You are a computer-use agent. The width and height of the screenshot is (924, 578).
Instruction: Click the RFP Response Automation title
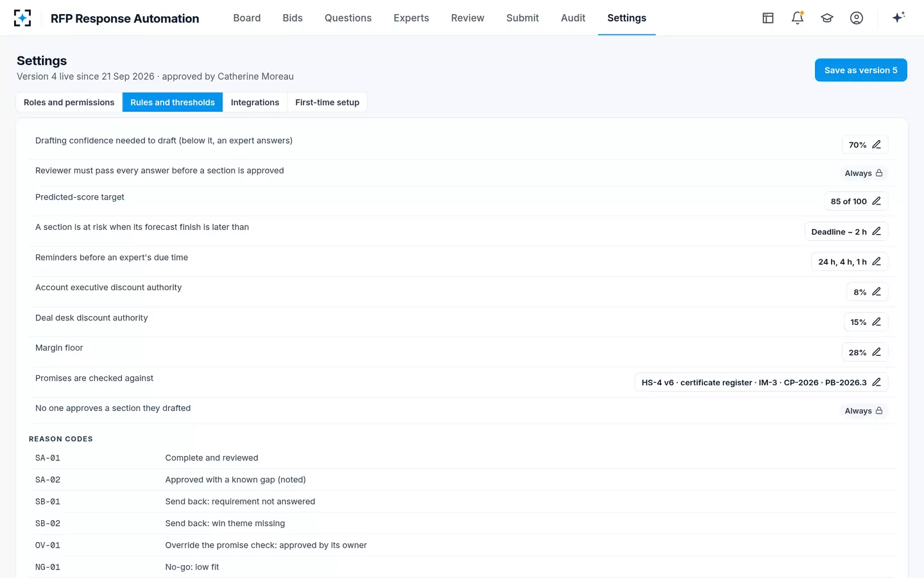click(125, 19)
